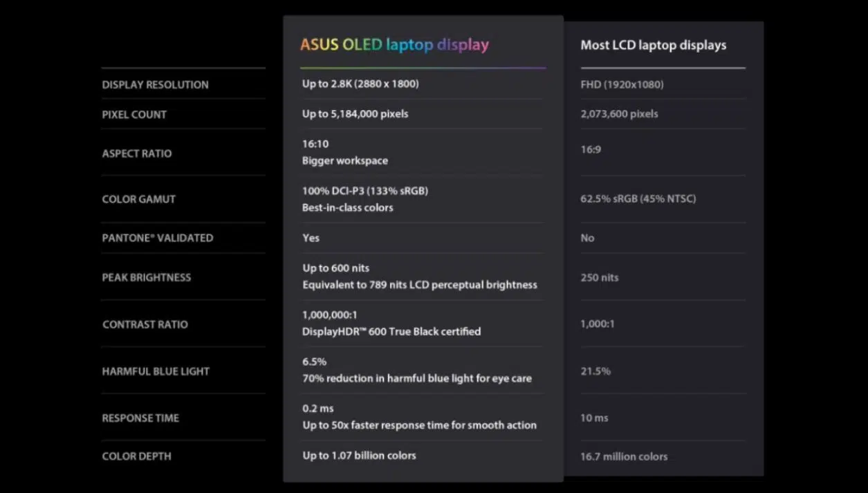This screenshot has height=493, width=868.
Task: Select the CONTRAST RATIO row label
Action: tap(145, 324)
